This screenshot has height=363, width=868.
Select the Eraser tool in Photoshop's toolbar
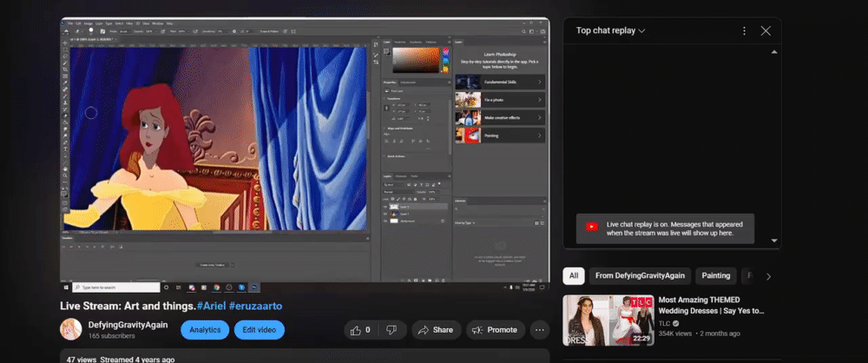[x=65, y=115]
